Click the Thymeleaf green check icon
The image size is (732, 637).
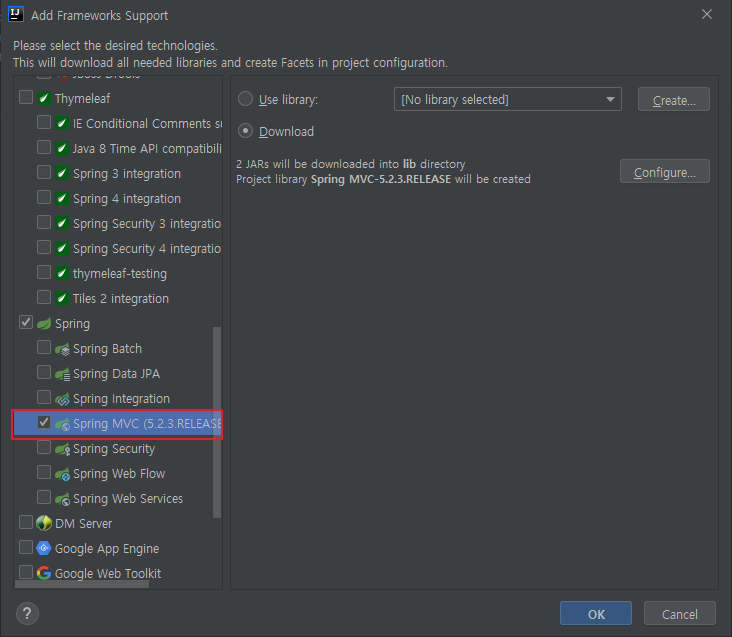pyautogui.click(x=44, y=98)
